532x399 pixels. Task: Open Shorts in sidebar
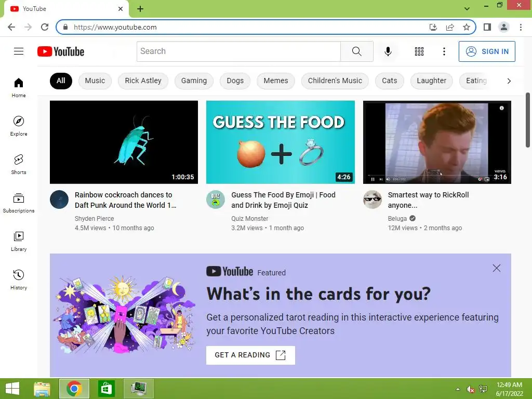[19, 165]
